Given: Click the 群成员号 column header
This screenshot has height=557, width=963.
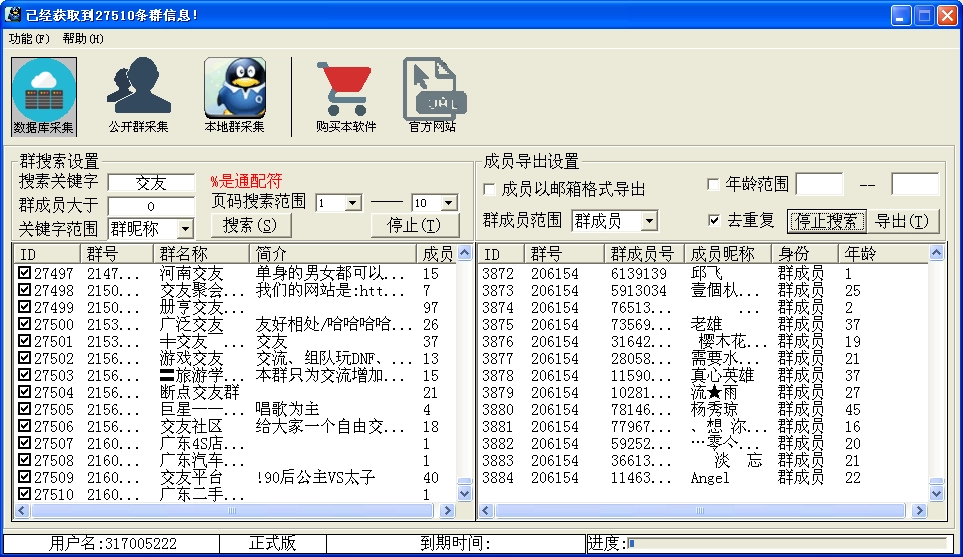Looking at the screenshot, I should 644,254.
